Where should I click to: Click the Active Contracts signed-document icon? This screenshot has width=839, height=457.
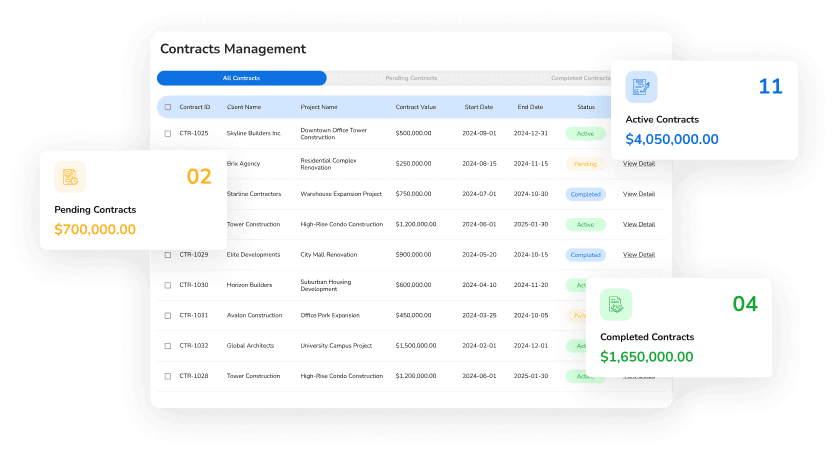(x=642, y=87)
